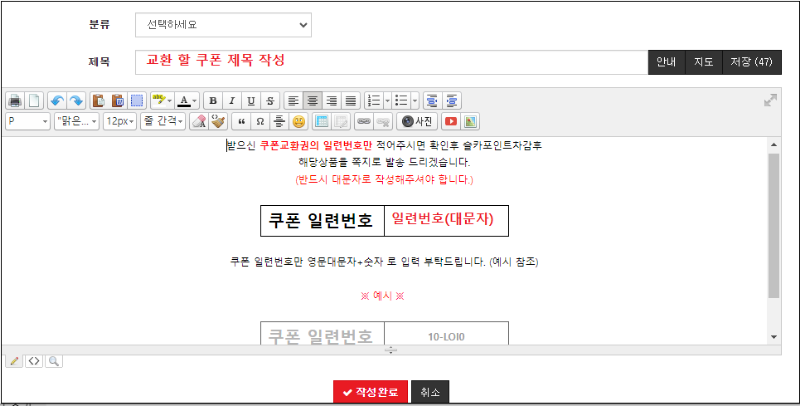Switch to HTML source view mode

33,361
